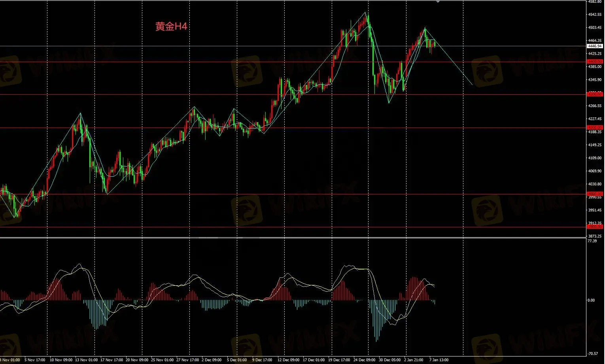Click the 5 Dec 01:00 time label

[237, 360]
